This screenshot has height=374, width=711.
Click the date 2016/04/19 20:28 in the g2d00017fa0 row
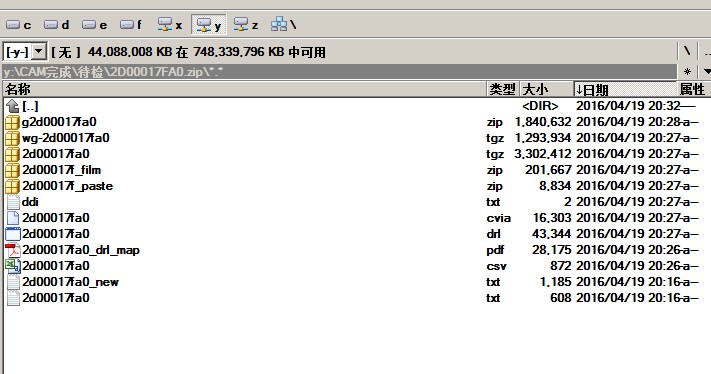point(628,122)
